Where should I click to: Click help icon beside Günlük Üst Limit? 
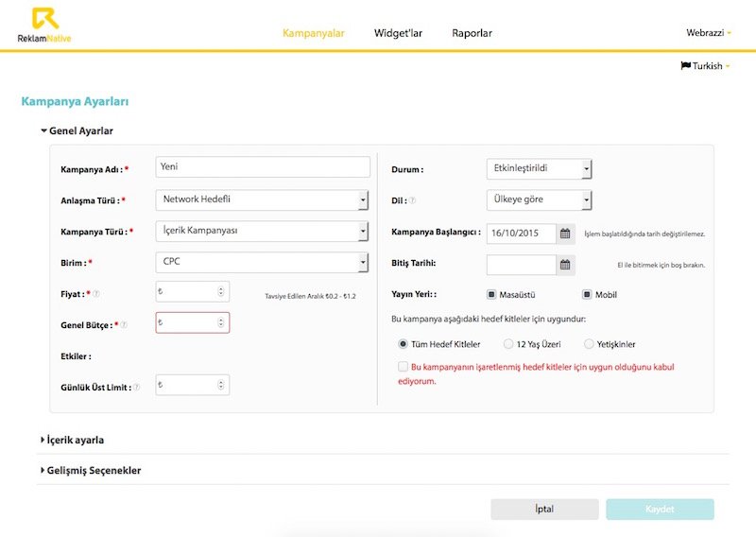pyautogui.click(x=136, y=387)
